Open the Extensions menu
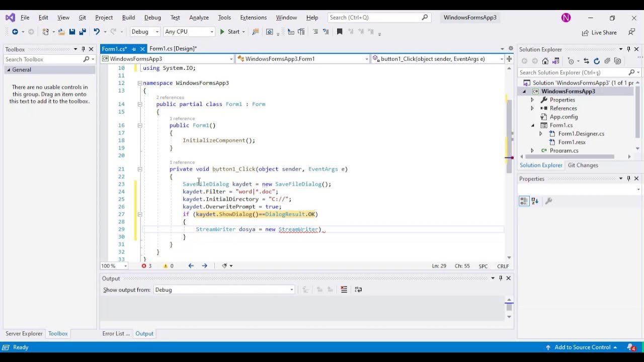This screenshot has height=362, width=644. coord(253,18)
